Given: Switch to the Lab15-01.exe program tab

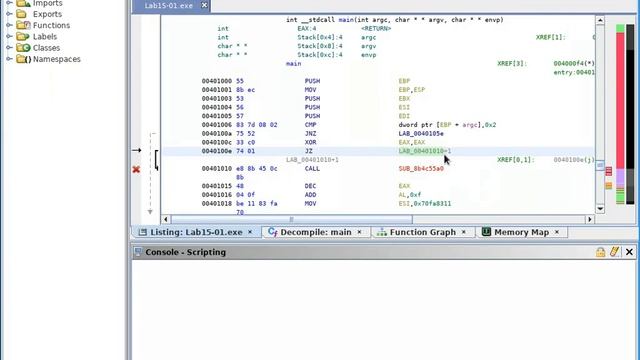Looking at the screenshot, I should point(168,6).
